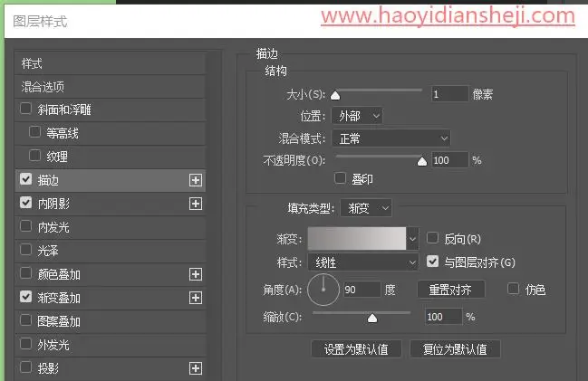Viewport: 588px width, 381px height.
Task: Enable the 颜色叠加 checkbox
Action: click(x=25, y=273)
